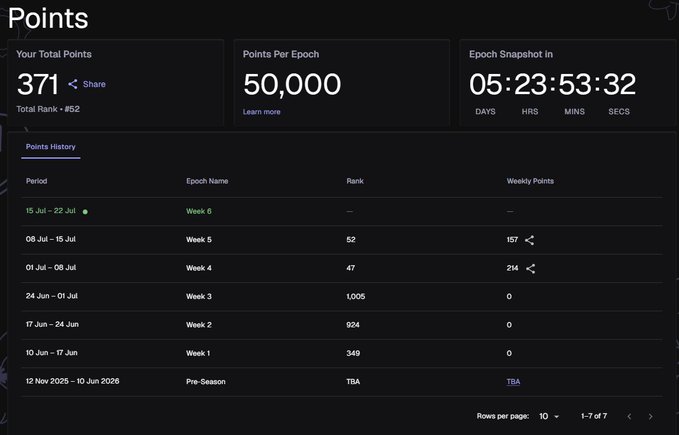
Task: Click the weekly points value 214
Action: pos(512,268)
